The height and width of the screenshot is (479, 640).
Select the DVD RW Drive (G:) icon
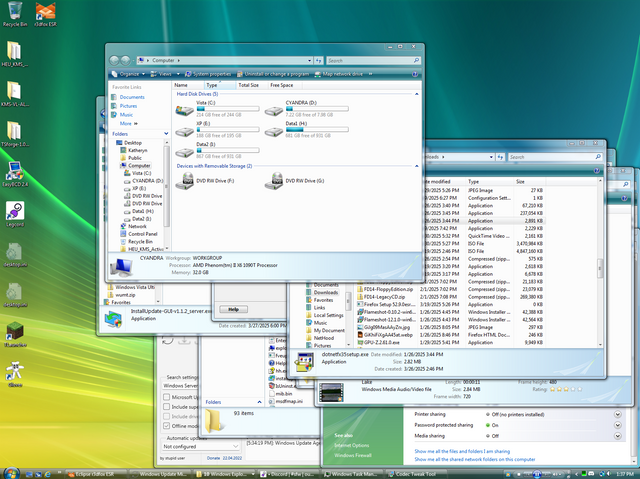[274, 181]
